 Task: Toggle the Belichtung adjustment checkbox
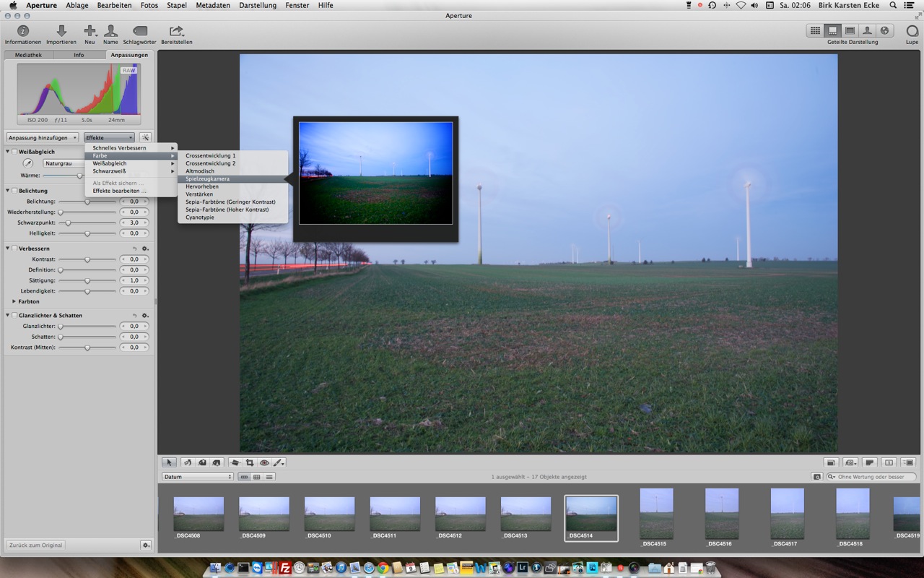coord(14,191)
